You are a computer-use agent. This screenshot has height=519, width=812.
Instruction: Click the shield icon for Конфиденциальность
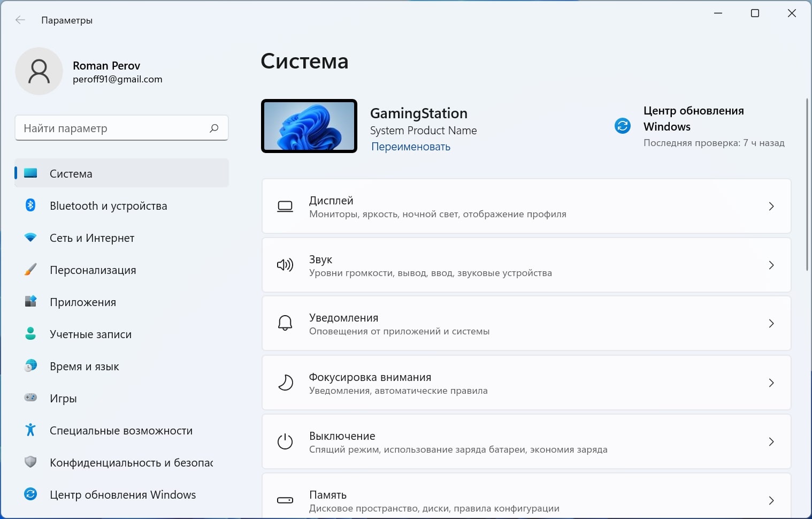[30, 462]
